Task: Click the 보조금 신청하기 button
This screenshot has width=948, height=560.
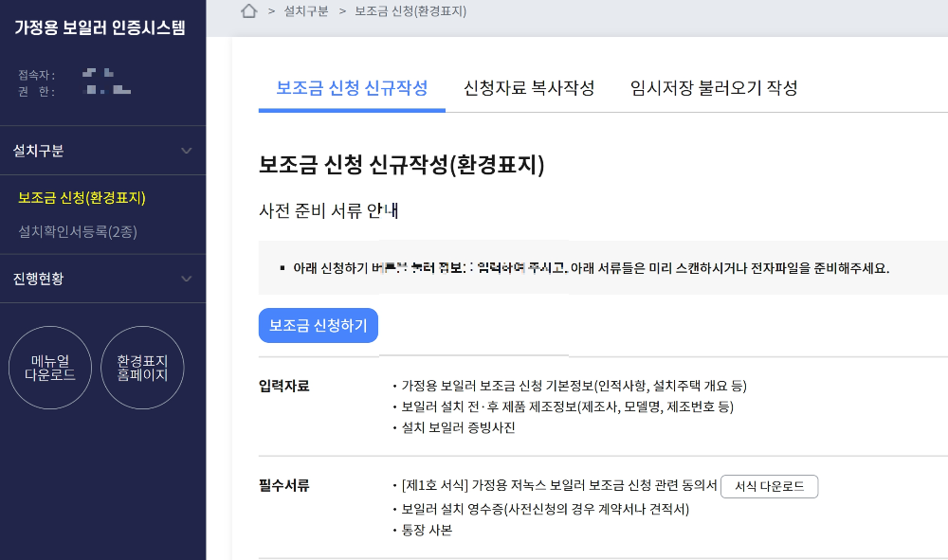Action: pos(318,325)
